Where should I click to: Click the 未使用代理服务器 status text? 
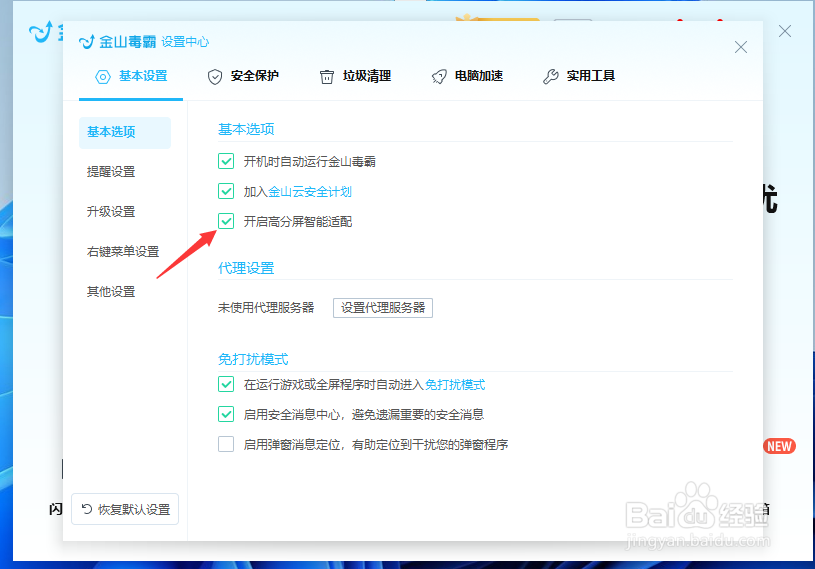pos(266,308)
